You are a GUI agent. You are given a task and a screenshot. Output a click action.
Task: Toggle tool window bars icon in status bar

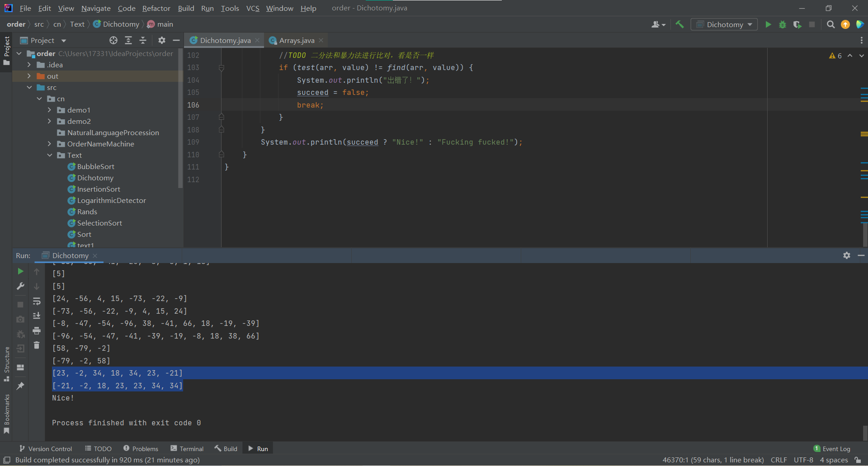(7, 460)
